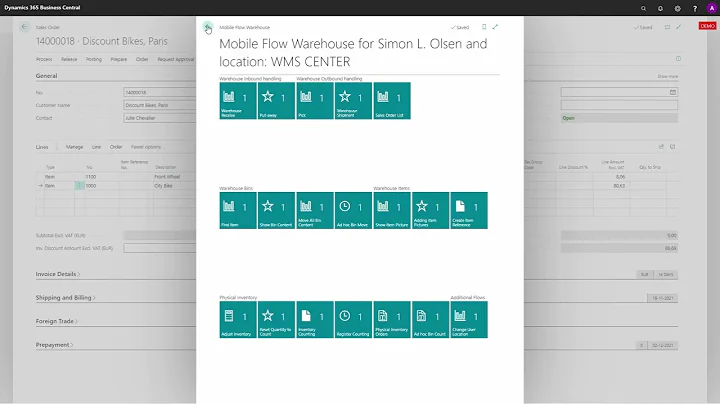Click Show more in General section
Image resolution: width=720 pixels, height=404 pixels.
(x=667, y=76)
